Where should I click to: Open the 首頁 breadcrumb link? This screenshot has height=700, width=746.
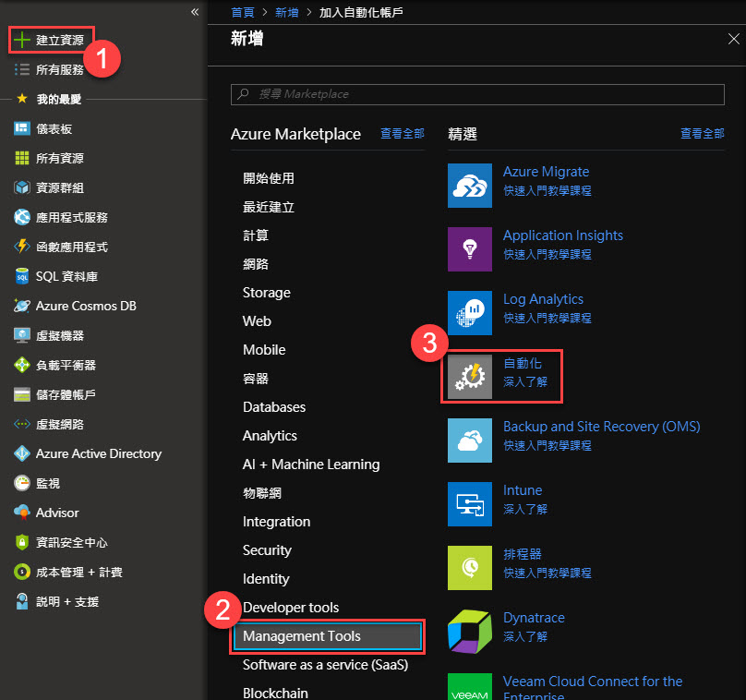click(x=243, y=12)
